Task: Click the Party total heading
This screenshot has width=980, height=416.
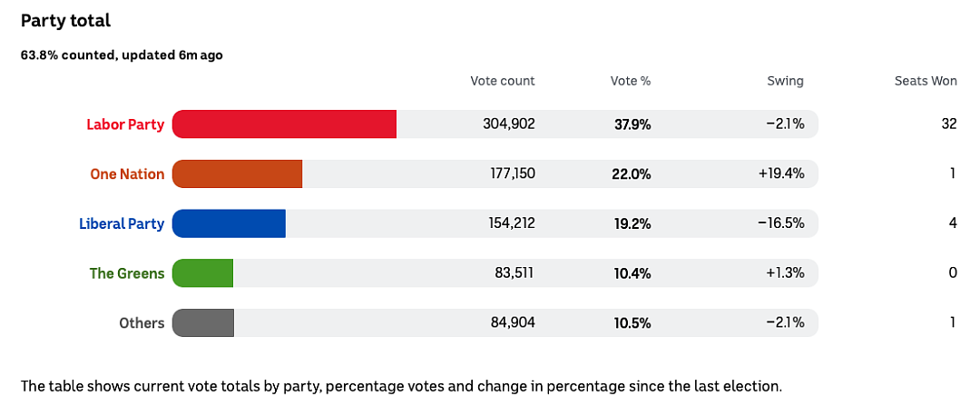Action: [65, 21]
